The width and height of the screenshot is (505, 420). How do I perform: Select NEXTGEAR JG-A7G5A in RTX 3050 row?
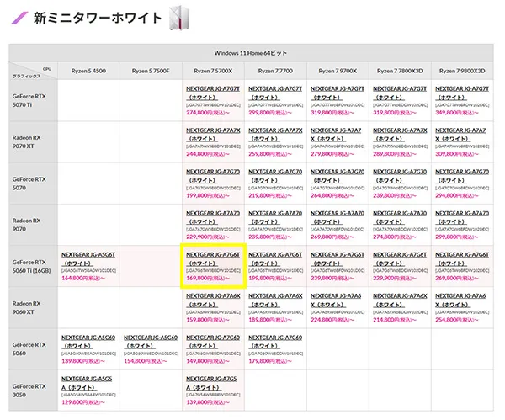click(212, 382)
